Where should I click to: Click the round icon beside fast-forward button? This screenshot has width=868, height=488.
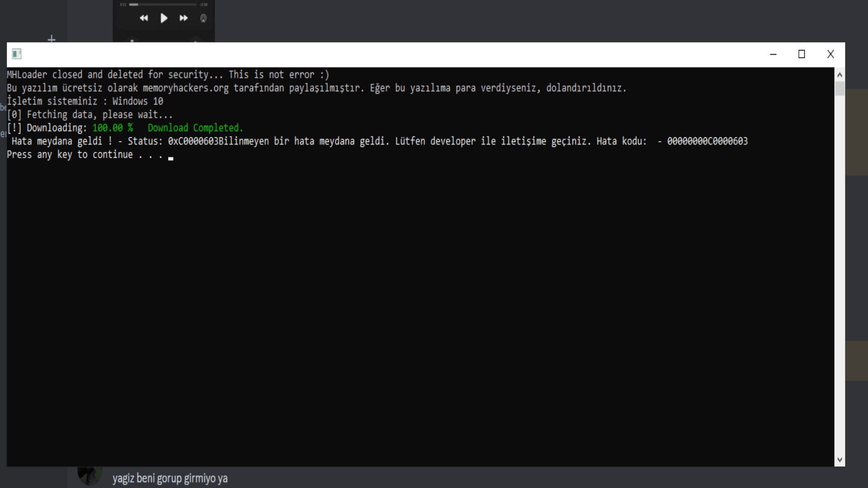click(x=203, y=18)
